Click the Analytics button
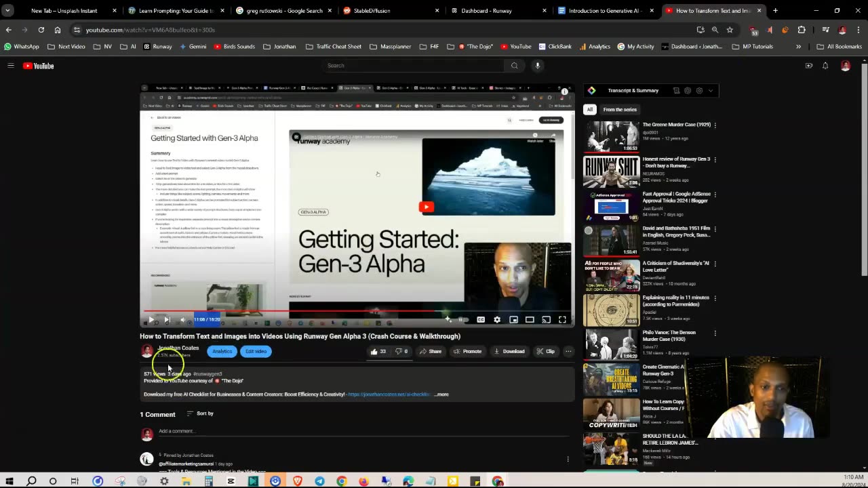Viewport: 868px width, 488px height. click(222, 351)
